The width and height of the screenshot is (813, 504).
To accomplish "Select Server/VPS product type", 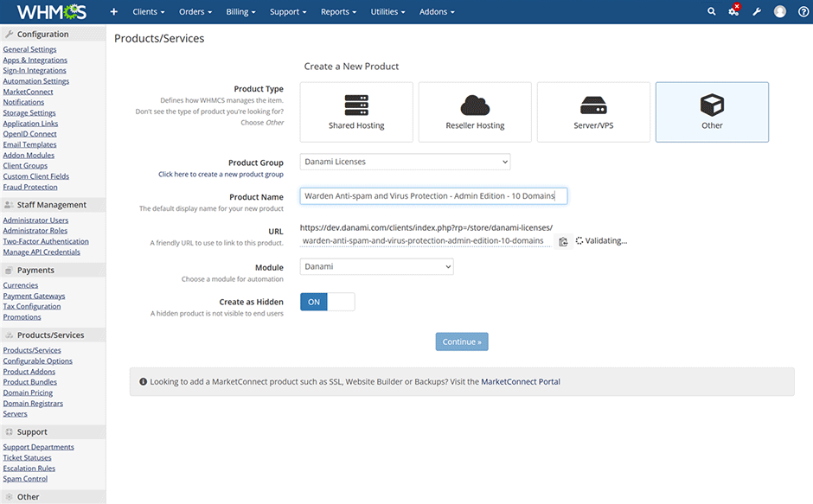I will pos(593,112).
